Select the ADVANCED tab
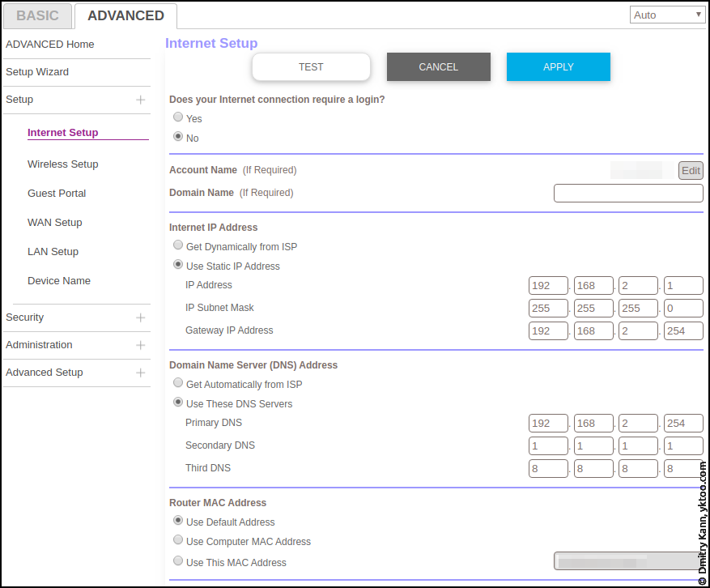Image resolution: width=710 pixels, height=588 pixels. pyautogui.click(x=125, y=16)
